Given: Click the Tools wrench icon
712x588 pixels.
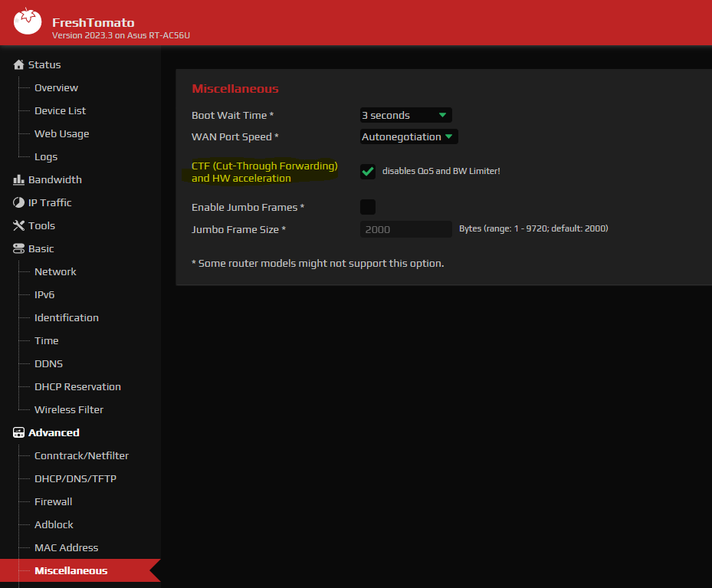Looking at the screenshot, I should pos(18,225).
